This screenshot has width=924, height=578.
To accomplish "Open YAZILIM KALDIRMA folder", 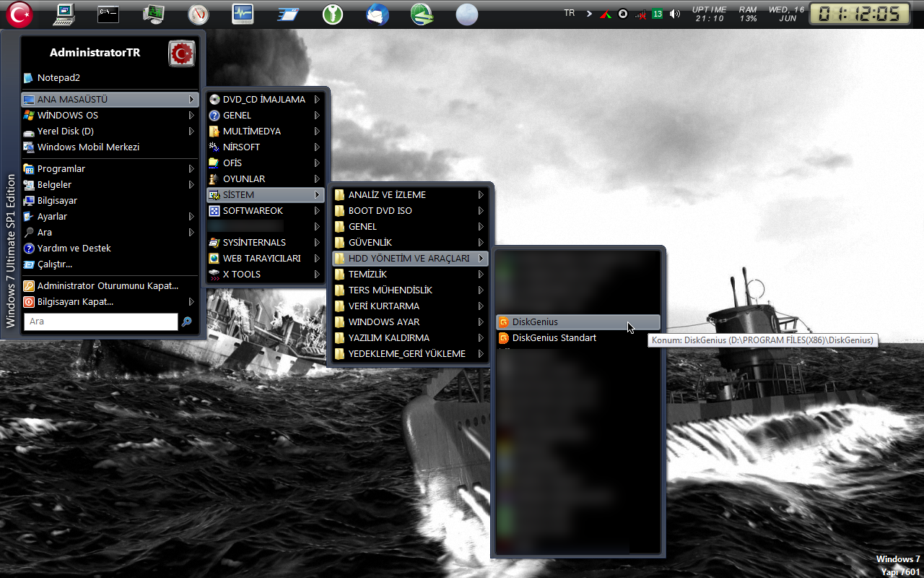I will [x=410, y=337].
